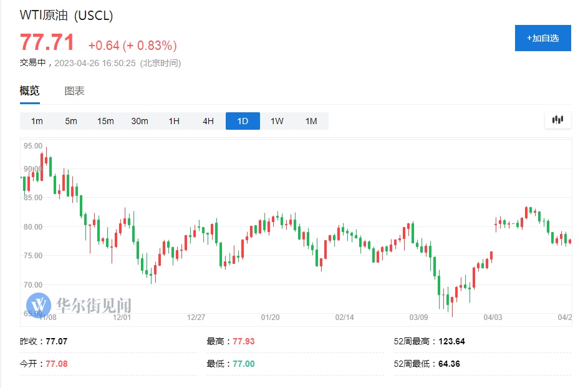Switch to the 概览 tab
588x388 pixels.
click(x=29, y=91)
